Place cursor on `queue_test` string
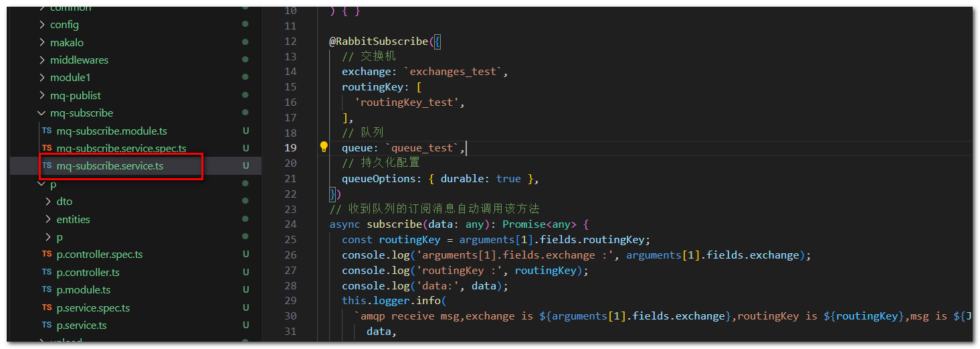The width and height of the screenshot is (980, 349). 423,147
